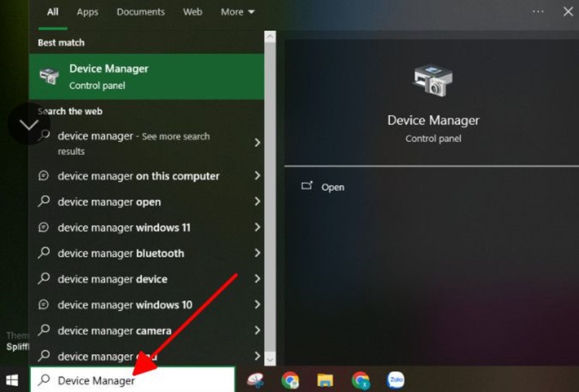
Task: Click the large Device Manager icon in preview pane
Action: [x=433, y=81]
